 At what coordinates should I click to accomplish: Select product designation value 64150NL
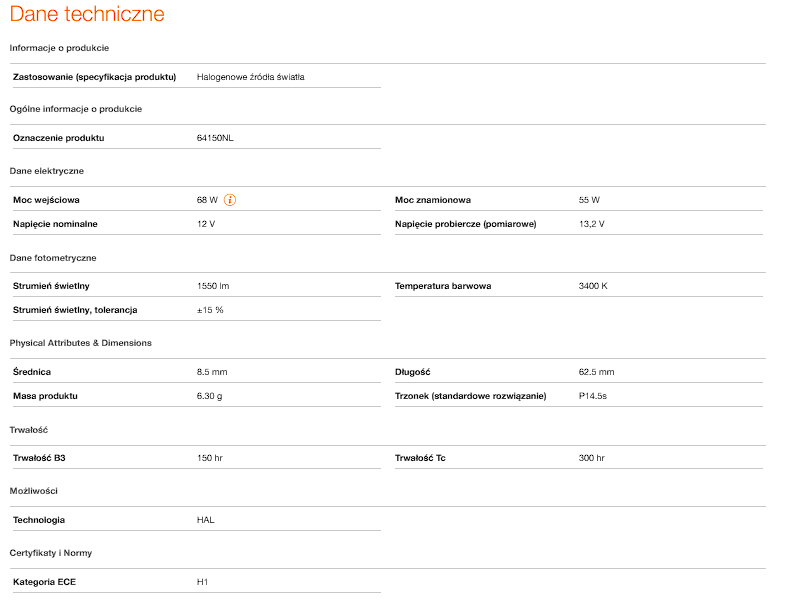click(x=214, y=138)
